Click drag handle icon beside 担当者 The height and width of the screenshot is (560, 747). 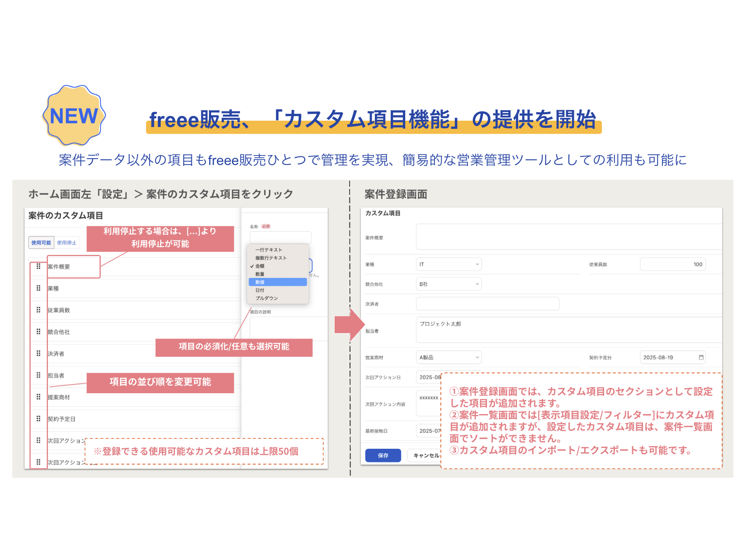(38, 375)
